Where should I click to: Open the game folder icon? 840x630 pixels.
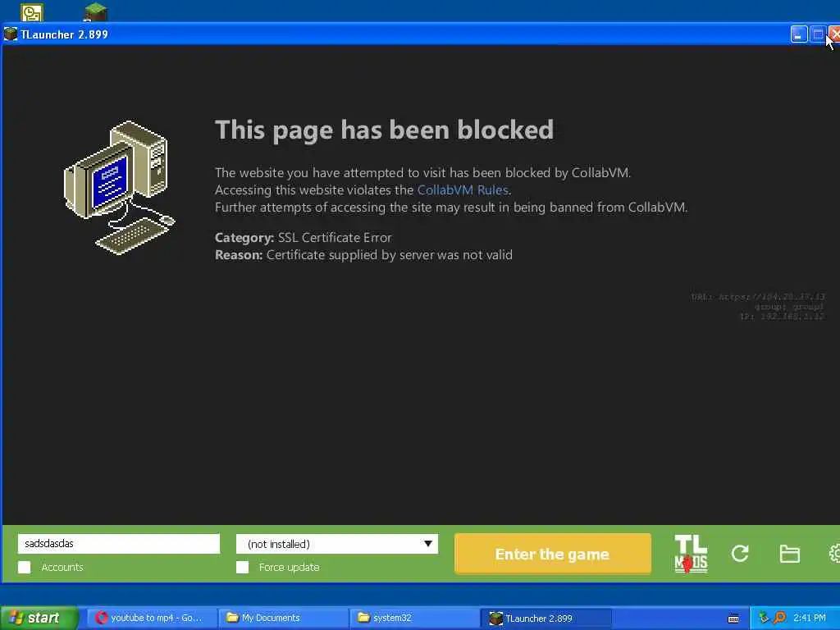789,554
